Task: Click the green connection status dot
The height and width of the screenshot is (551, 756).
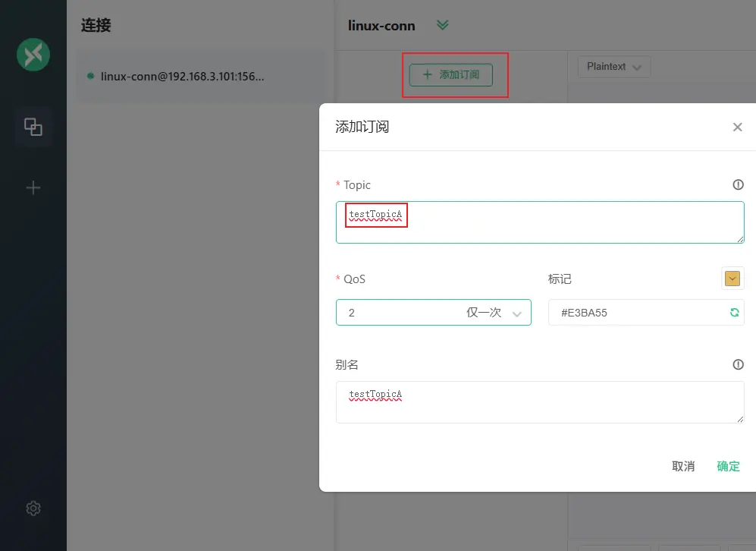Action: tap(91, 76)
